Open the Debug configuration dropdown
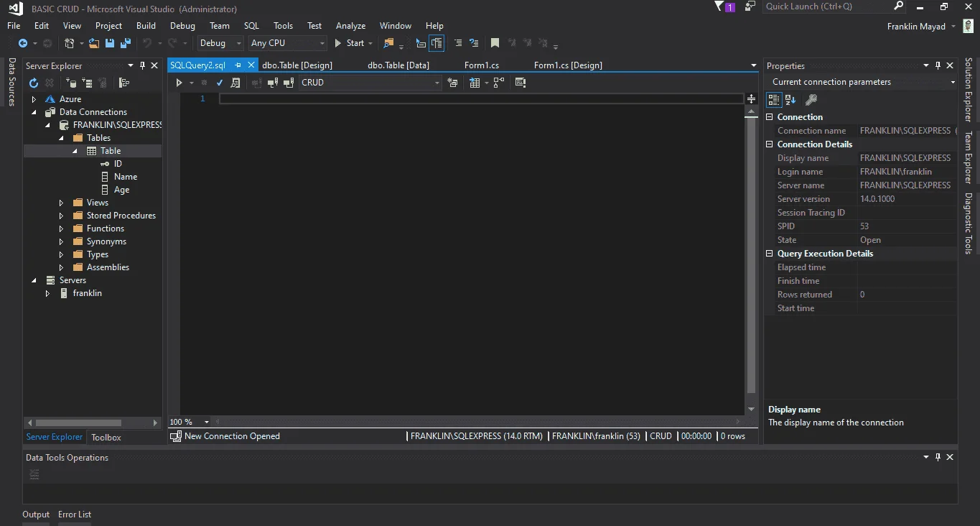This screenshot has height=526, width=980. tap(220, 43)
